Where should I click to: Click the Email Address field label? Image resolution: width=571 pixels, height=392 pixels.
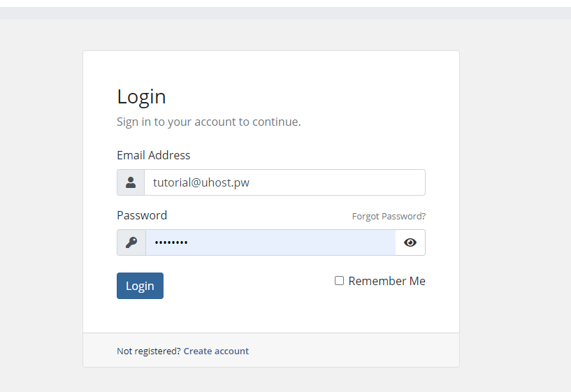[153, 155]
